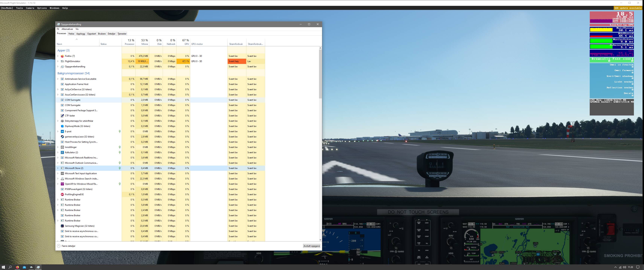Click the Avslutt oppgave button
The width and height of the screenshot is (644, 270).
(x=312, y=246)
